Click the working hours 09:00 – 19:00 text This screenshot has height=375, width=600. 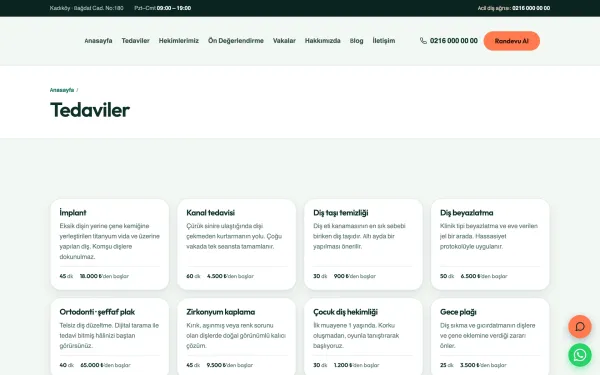174,8
